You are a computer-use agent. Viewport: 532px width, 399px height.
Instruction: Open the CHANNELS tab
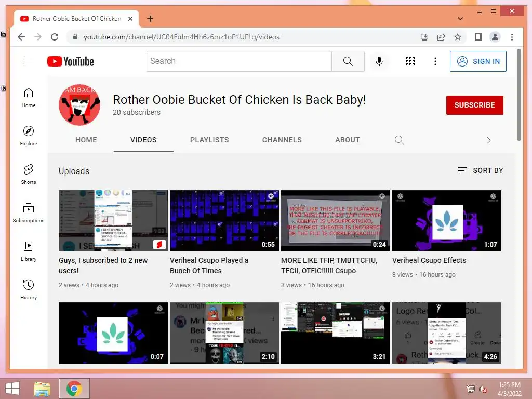282,140
